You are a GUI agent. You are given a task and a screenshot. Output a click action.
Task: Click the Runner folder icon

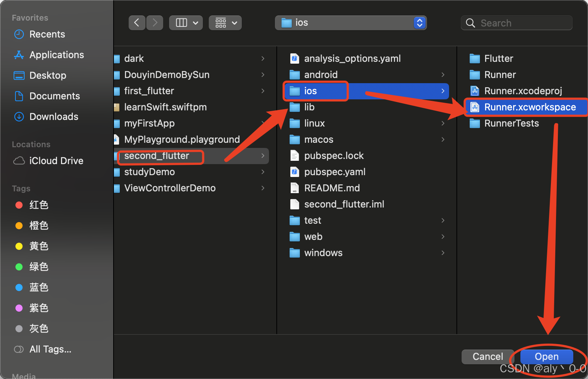click(x=475, y=75)
